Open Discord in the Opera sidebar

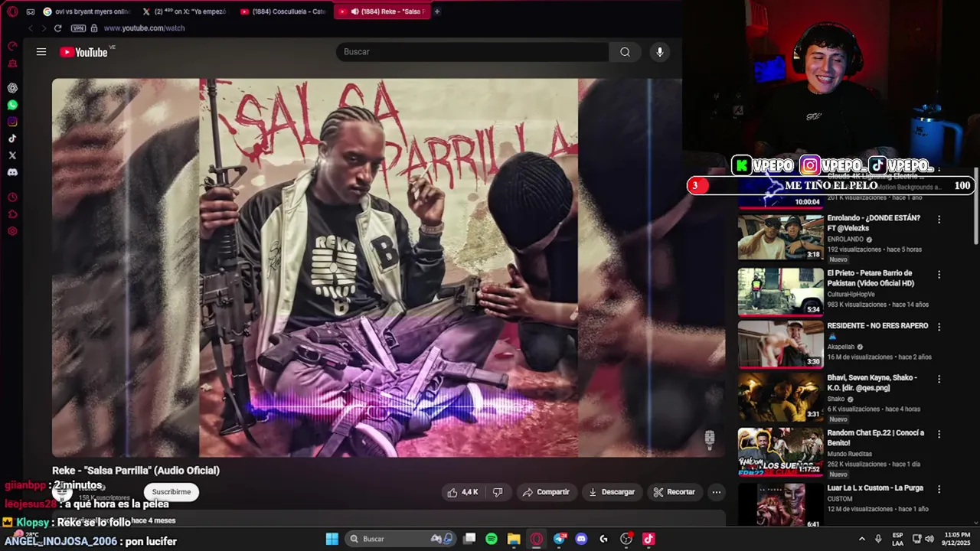pos(12,172)
